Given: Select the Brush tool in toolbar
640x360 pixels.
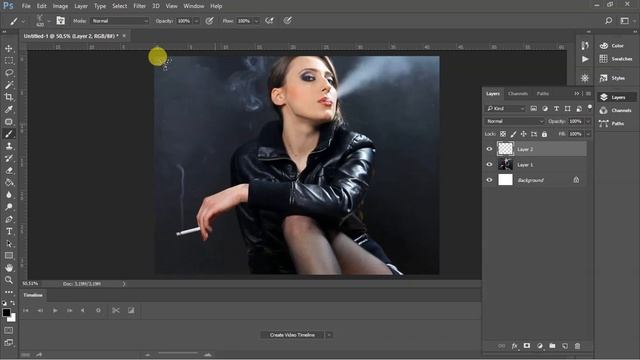Looking at the screenshot, I should tap(9, 134).
